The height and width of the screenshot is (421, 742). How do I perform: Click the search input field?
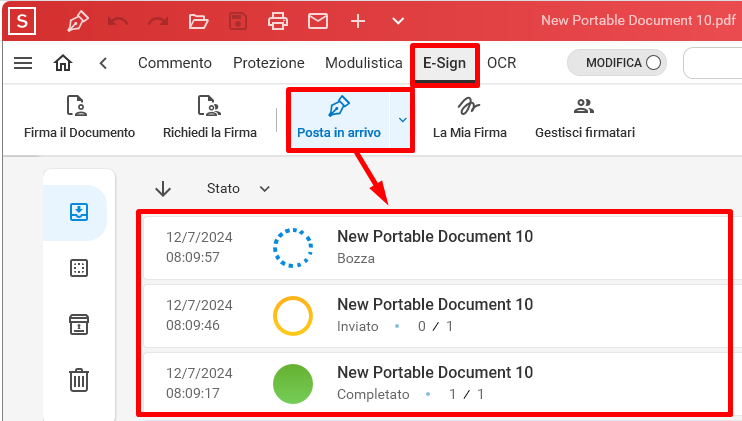(712, 62)
